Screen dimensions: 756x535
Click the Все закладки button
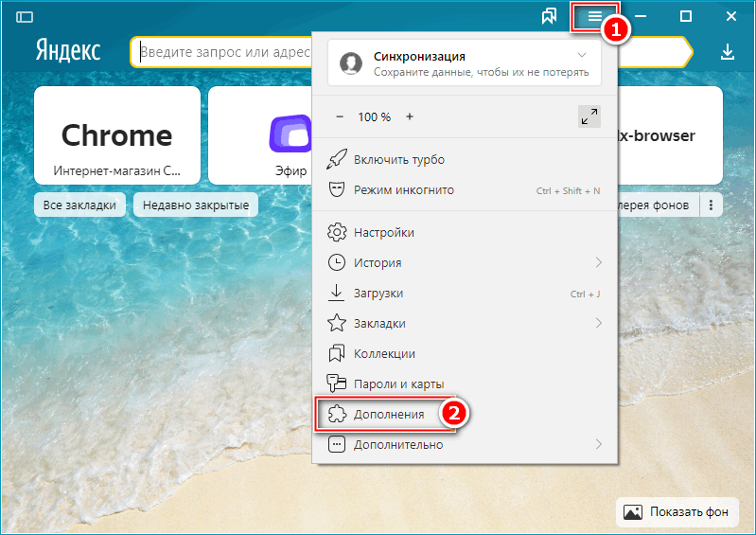79,205
